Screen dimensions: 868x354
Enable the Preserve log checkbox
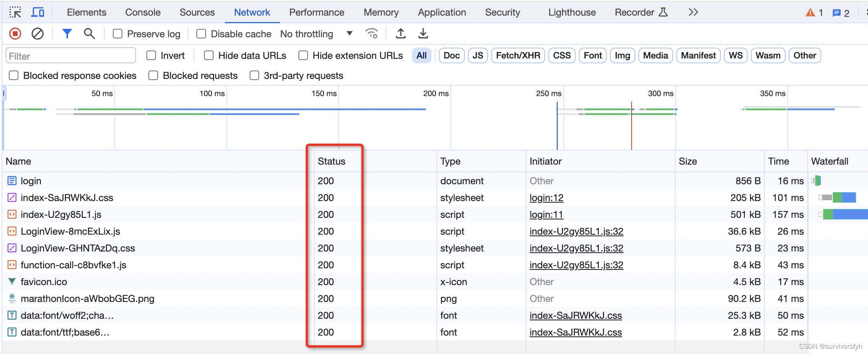pos(118,34)
